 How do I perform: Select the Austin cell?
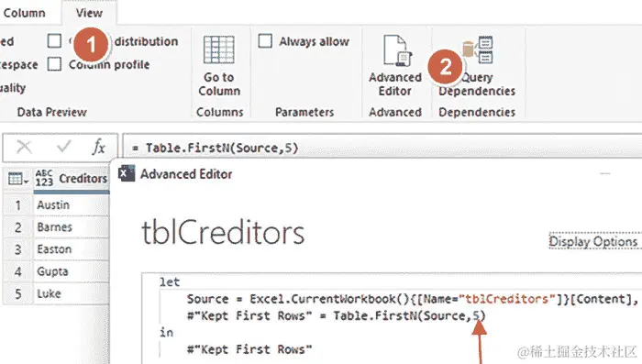click(72, 204)
